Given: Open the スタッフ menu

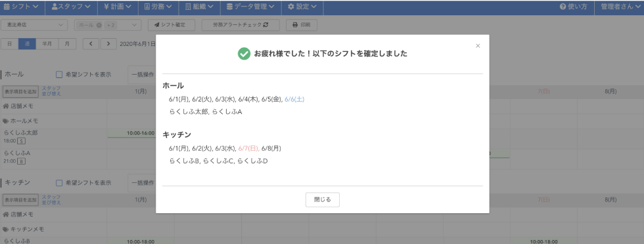Looking at the screenshot, I should [x=71, y=7].
